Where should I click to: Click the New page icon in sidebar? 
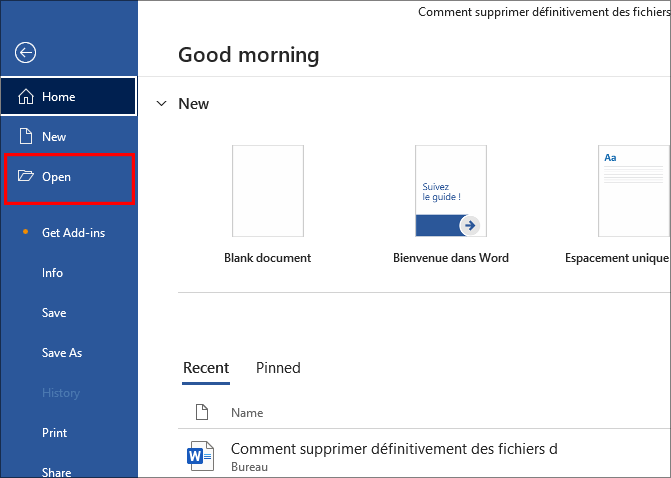click(26, 136)
